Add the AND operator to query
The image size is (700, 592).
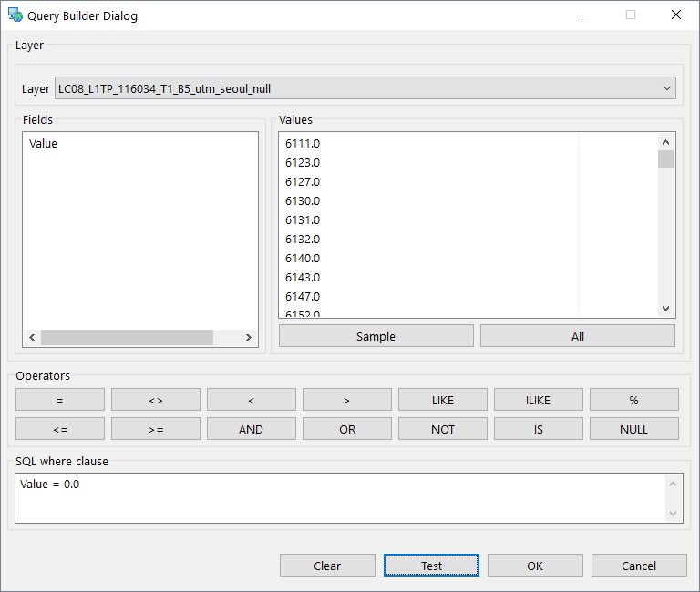[x=251, y=429]
